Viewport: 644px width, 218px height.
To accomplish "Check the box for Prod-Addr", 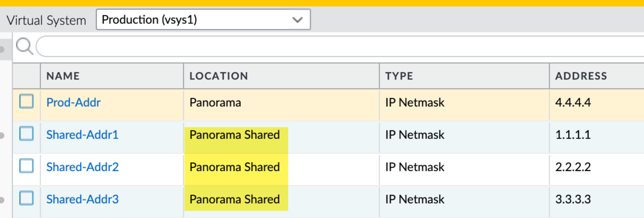I will 26,101.
